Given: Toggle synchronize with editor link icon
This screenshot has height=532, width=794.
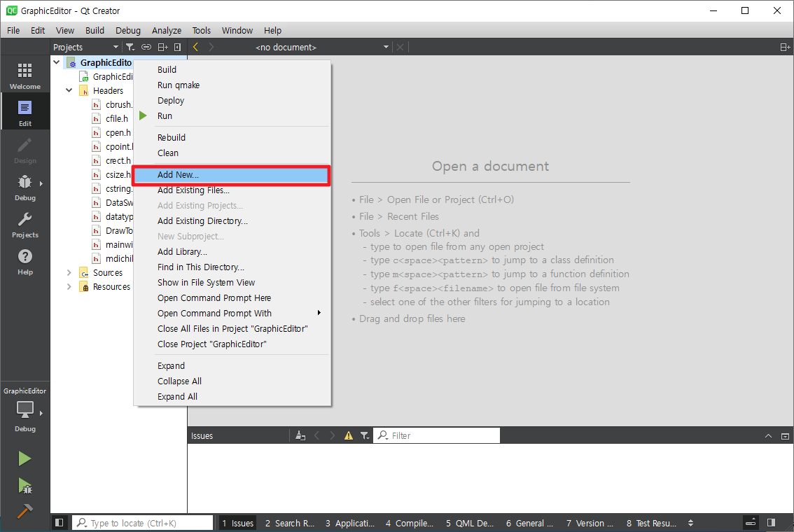Looking at the screenshot, I should 146,47.
